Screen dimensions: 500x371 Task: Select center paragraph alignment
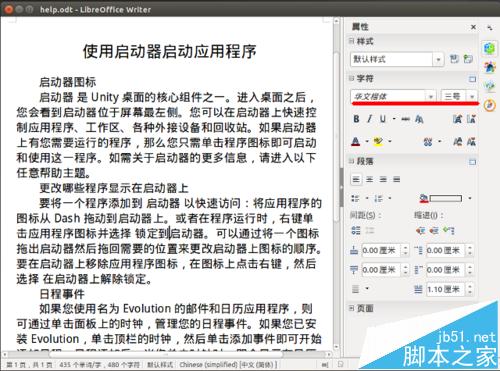(x=370, y=180)
